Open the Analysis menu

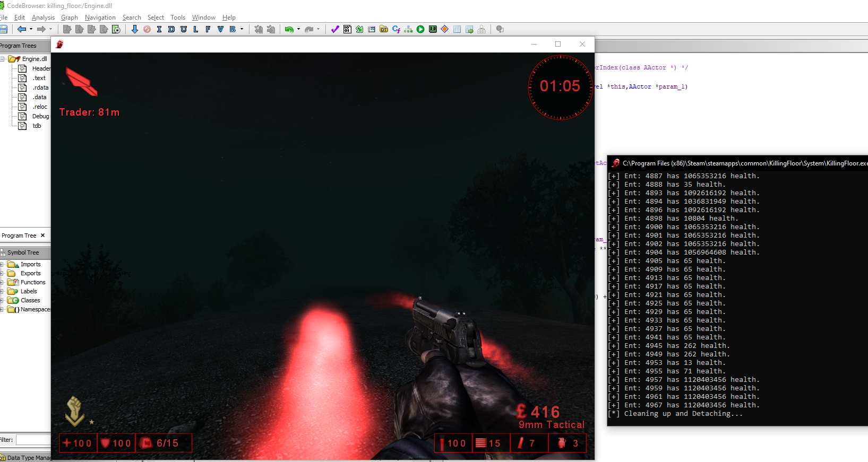tap(43, 18)
